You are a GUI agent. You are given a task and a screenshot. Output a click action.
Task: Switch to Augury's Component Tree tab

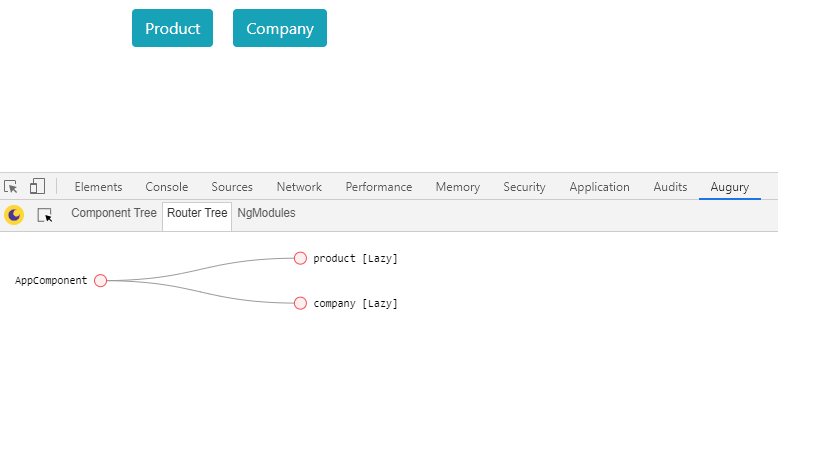[x=114, y=213]
